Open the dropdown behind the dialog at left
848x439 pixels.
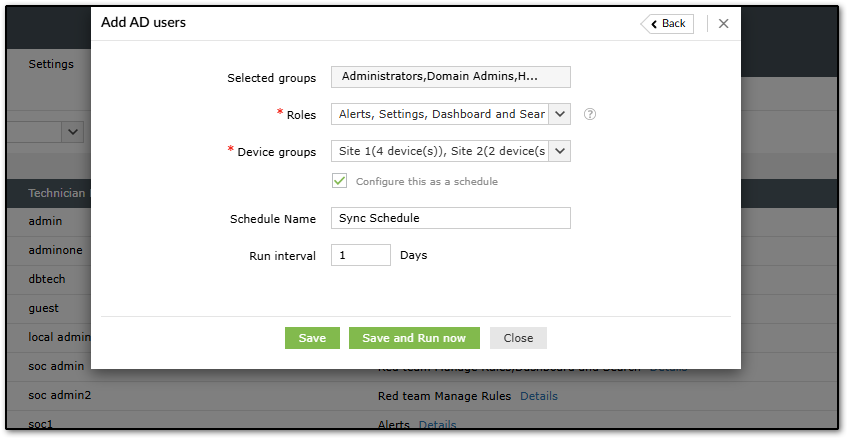tap(73, 131)
